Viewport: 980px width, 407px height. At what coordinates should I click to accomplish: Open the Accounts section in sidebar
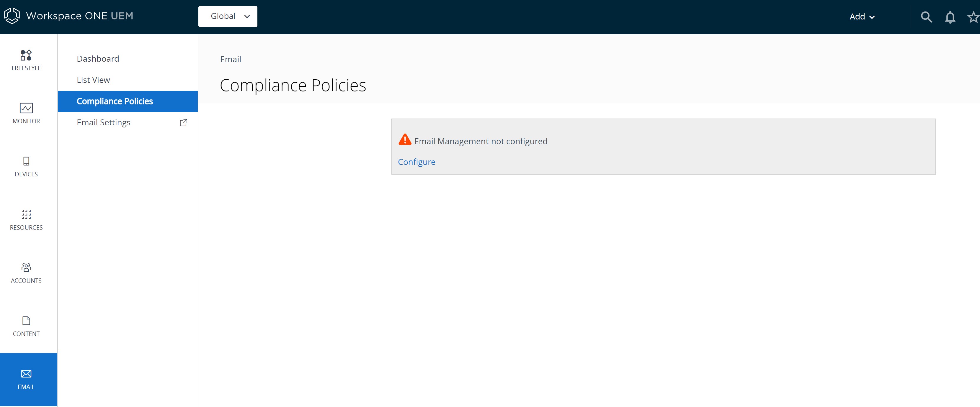tap(26, 273)
